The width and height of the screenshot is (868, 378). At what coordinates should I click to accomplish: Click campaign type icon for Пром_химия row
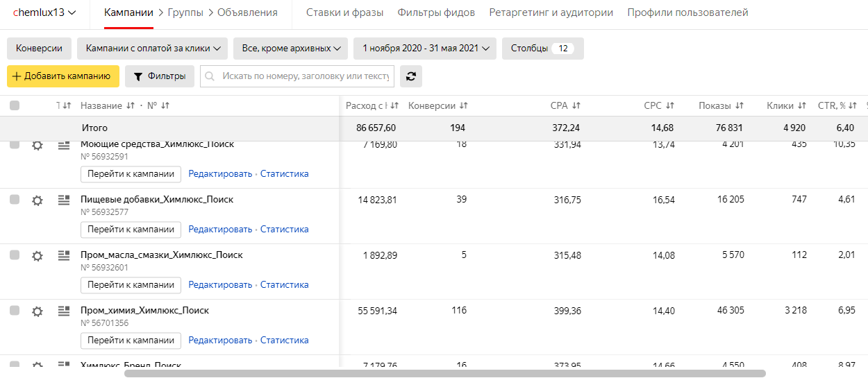pos(64,311)
